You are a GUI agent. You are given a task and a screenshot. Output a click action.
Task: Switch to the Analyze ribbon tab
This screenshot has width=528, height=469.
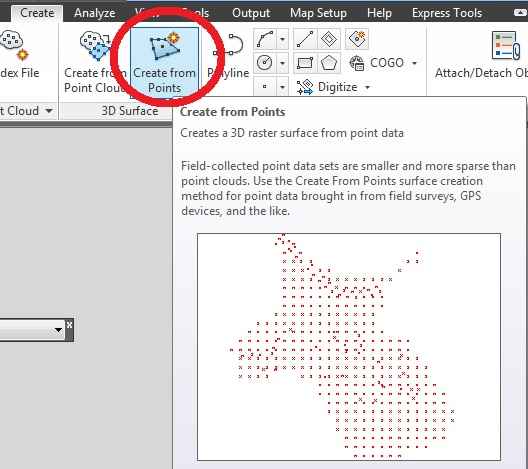point(95,13)
